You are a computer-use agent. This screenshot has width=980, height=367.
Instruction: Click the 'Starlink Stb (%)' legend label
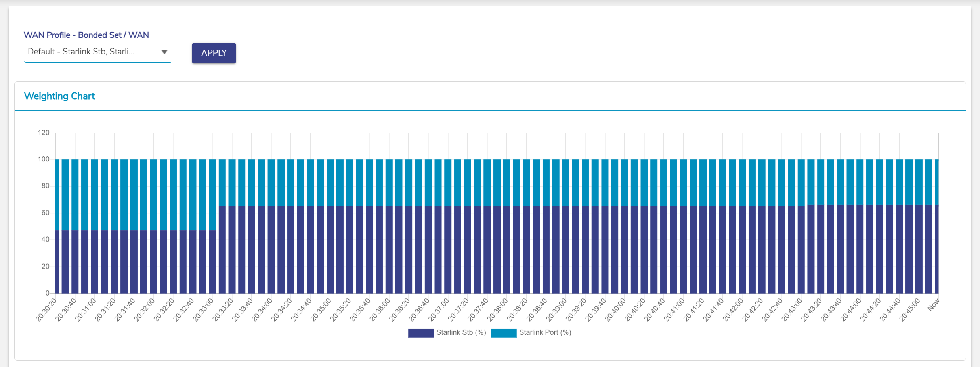(461, 332)
